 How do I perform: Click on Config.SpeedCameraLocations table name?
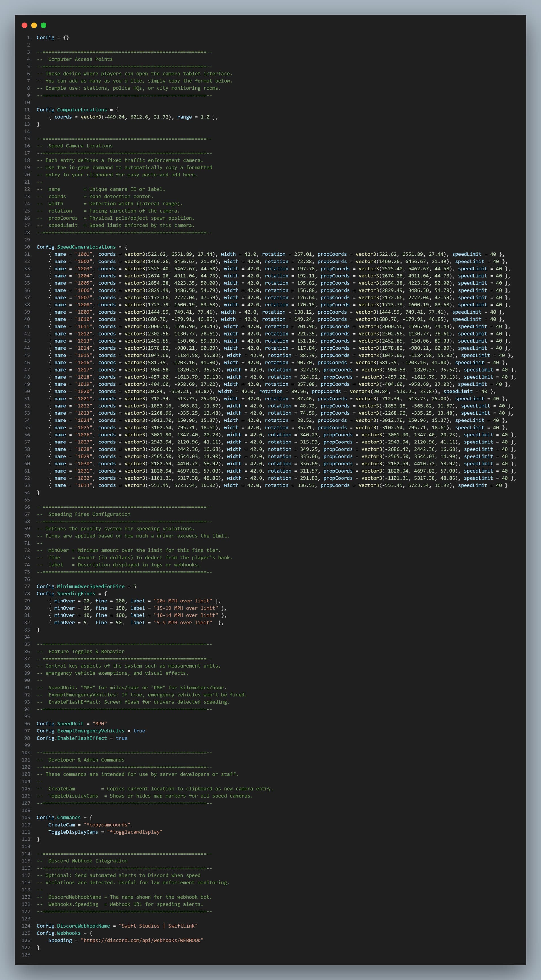pos(76,247)
